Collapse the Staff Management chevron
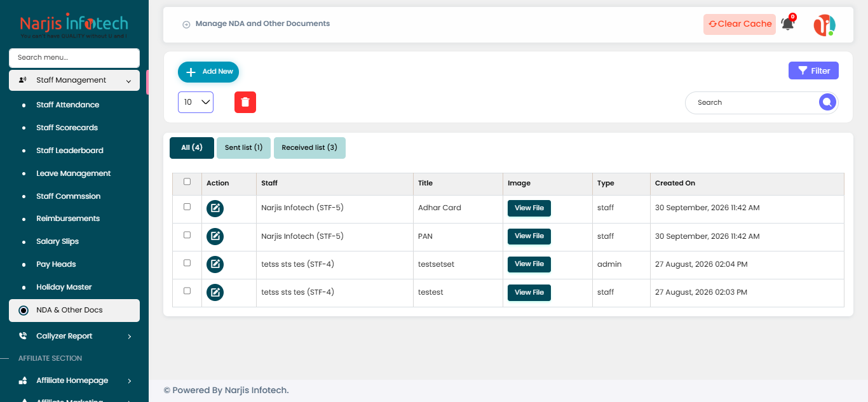The height and width of the screenshot is (402, 868). coord(128,81)
